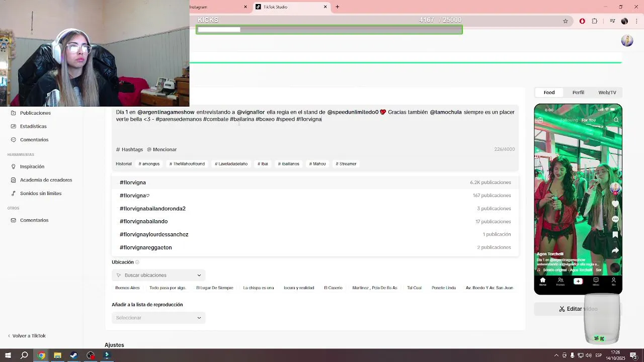Screen dimensions: 644x362
Task: Open TikTok account avatar at top right
Action: (627, 41)
